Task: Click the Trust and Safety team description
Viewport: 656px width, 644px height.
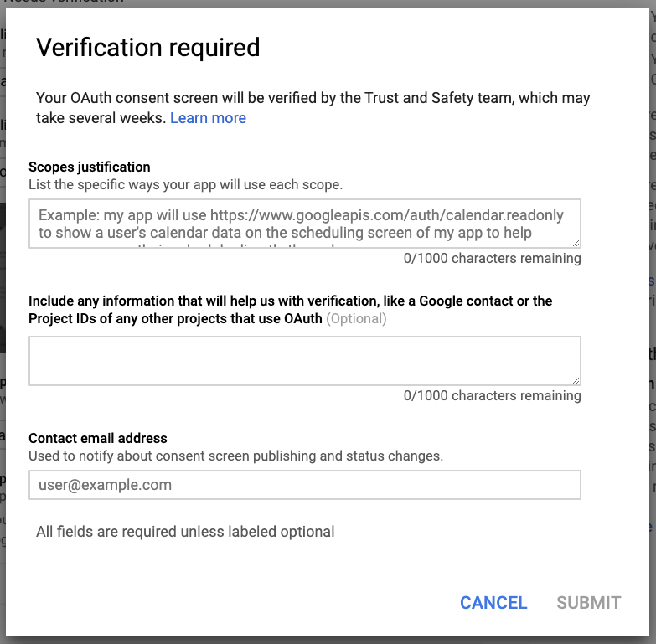Action: 313,99
